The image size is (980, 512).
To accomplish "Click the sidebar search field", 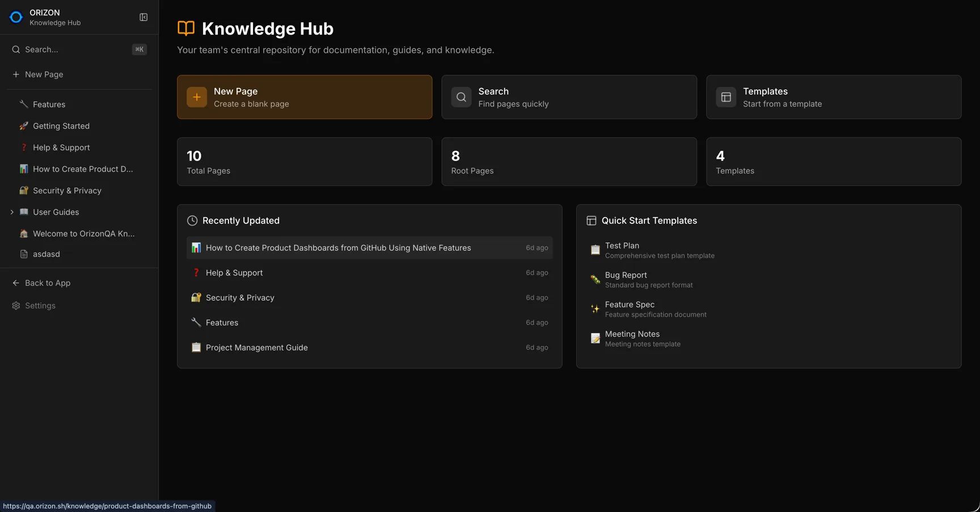I will 68,49.
